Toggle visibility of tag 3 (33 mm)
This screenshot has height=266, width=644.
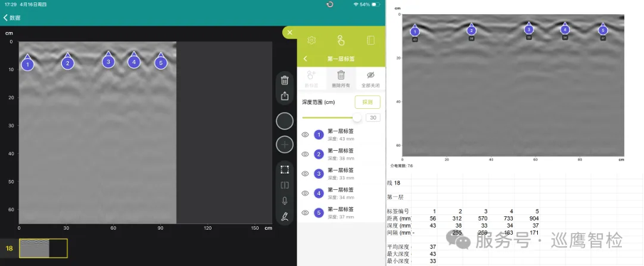[305, 174]
